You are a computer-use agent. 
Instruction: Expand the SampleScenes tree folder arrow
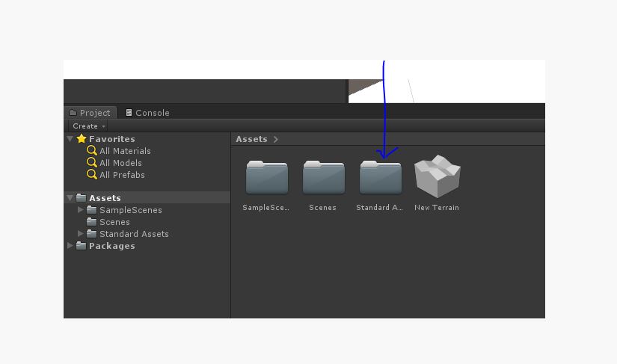tap(80, 210)
